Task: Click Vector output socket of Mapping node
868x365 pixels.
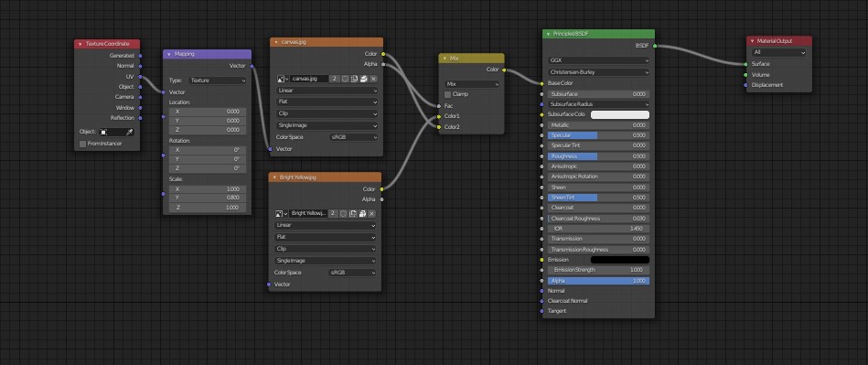Action: point(252,66)
